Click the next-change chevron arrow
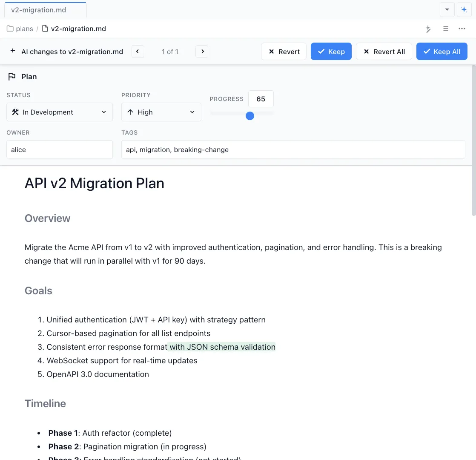Image resolution: width=476 pixels, height=460 pixels. click(201, 51)
